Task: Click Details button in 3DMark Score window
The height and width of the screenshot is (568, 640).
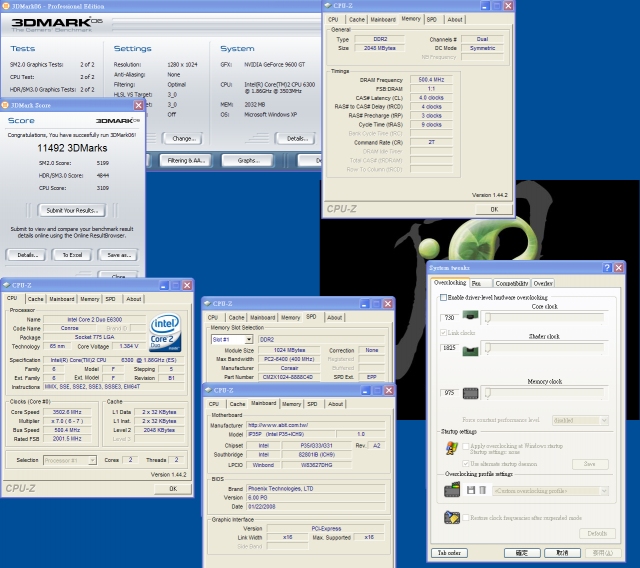Action: tap(27, 255)
